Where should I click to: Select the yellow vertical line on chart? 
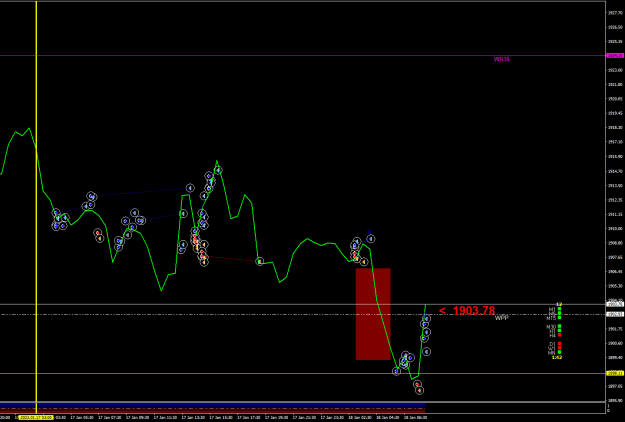click(x=36, y=207)
